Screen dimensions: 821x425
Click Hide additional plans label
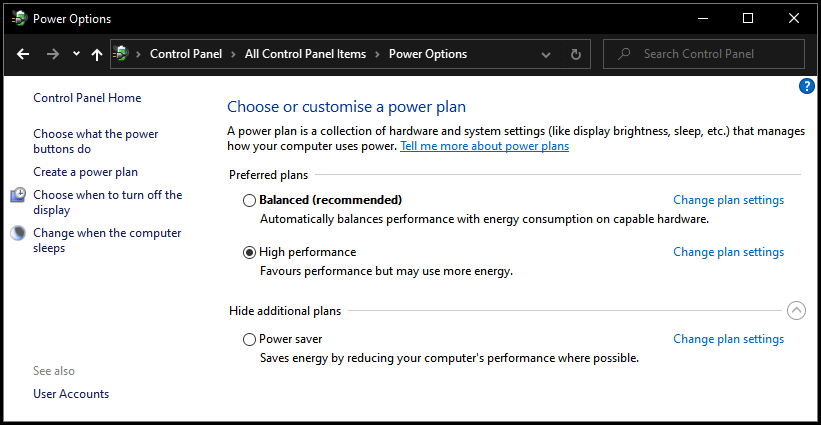point(285,311)
